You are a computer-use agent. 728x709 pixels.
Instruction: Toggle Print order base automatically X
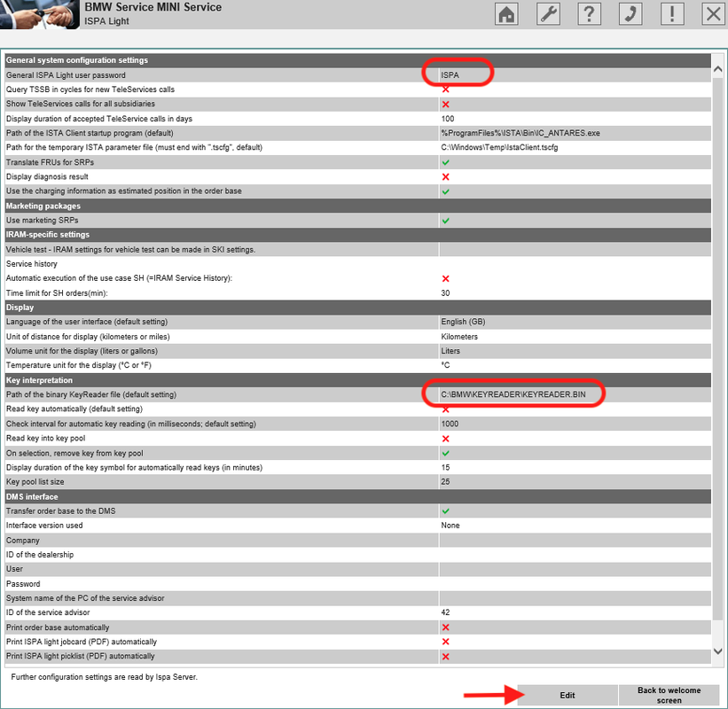tap(445, 627)
